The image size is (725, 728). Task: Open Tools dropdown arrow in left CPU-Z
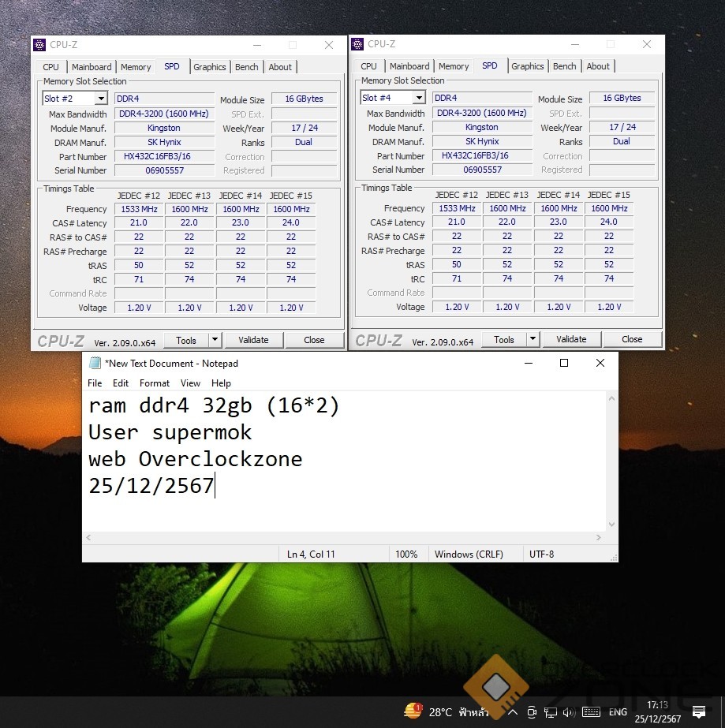pyautogui.click(x=215, y=340)
